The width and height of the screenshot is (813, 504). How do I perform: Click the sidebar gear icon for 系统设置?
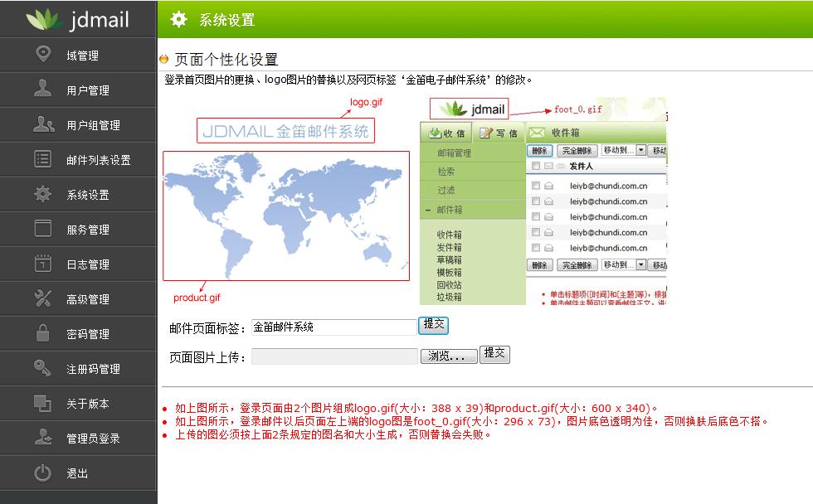(43, 194)
